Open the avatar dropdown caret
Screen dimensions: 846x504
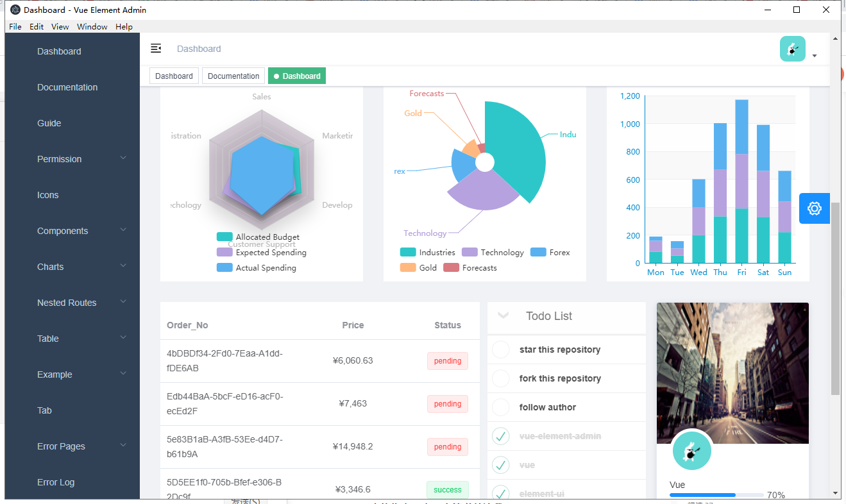point(815,56)
